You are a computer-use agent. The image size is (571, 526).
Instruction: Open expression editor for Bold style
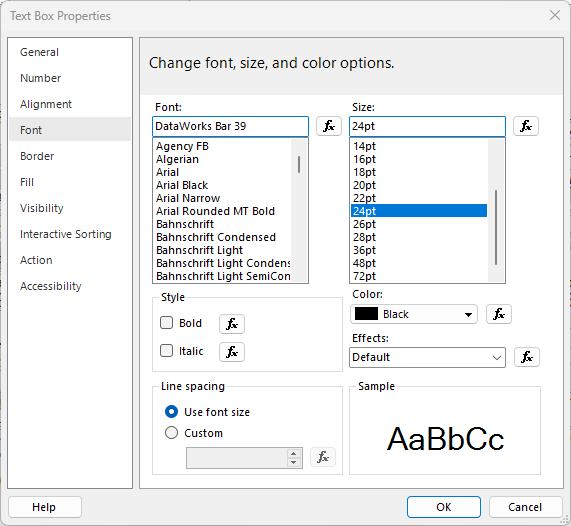[232, 324]
